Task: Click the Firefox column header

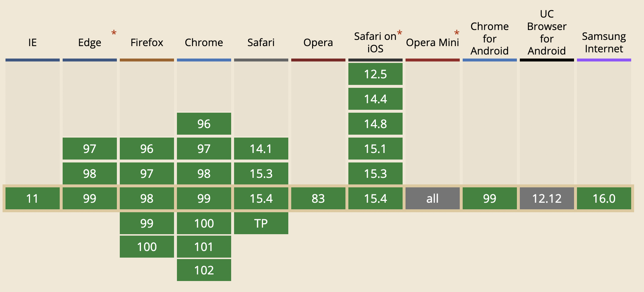Action: point(147,42)
